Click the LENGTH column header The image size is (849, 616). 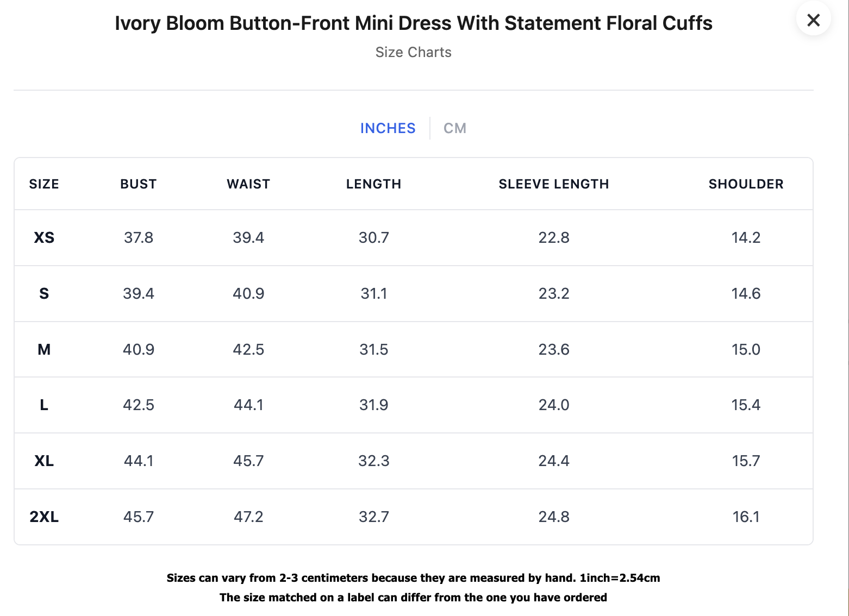(374, 184)
